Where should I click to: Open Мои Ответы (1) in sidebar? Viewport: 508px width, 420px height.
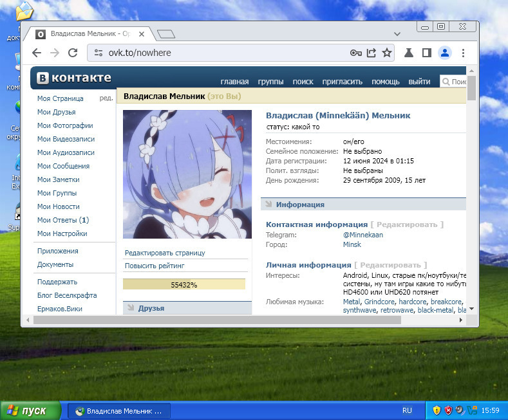tap(63, 220)
